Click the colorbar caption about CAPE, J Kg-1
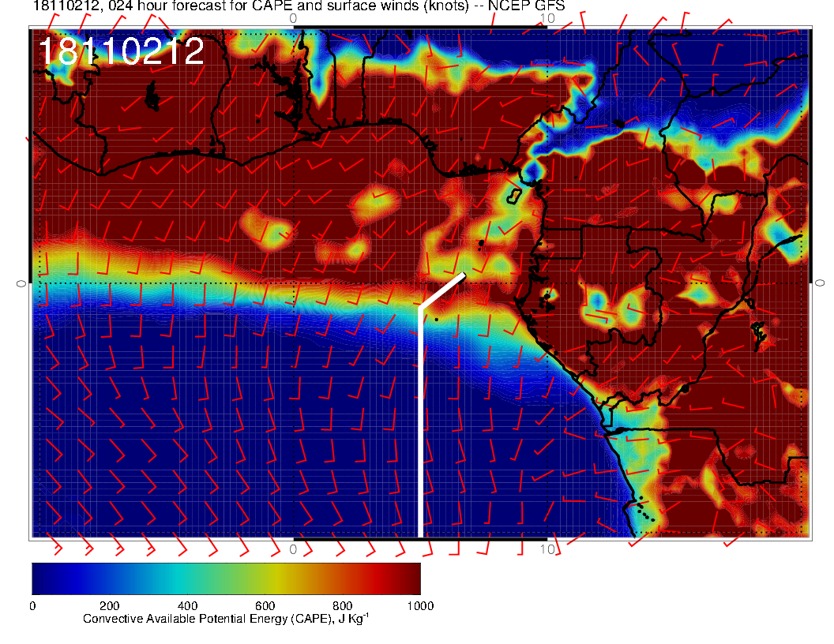 pos(226,619)
